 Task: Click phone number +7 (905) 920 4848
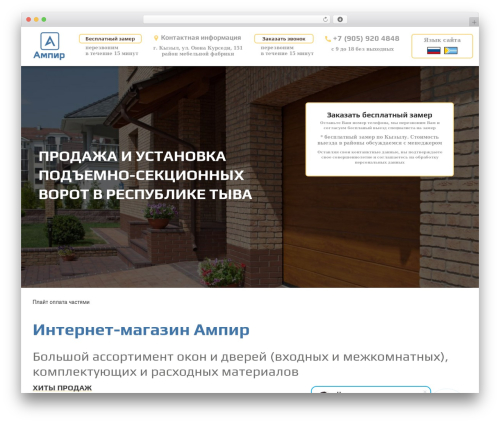pos(366,38)
